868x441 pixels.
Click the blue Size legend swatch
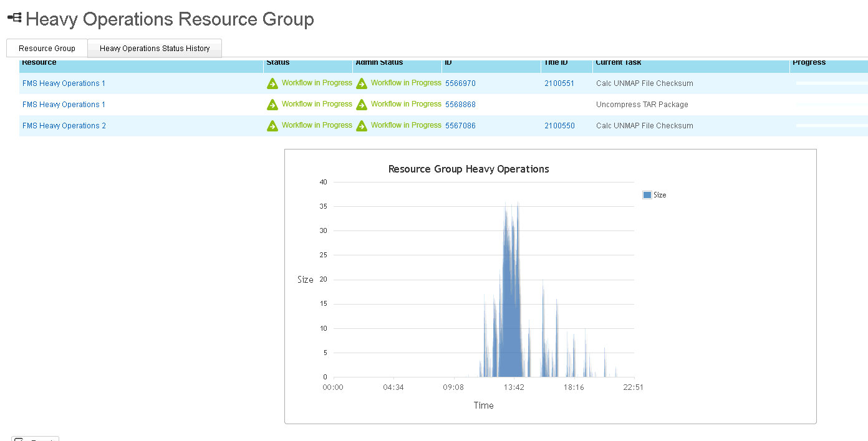(647, 195)
